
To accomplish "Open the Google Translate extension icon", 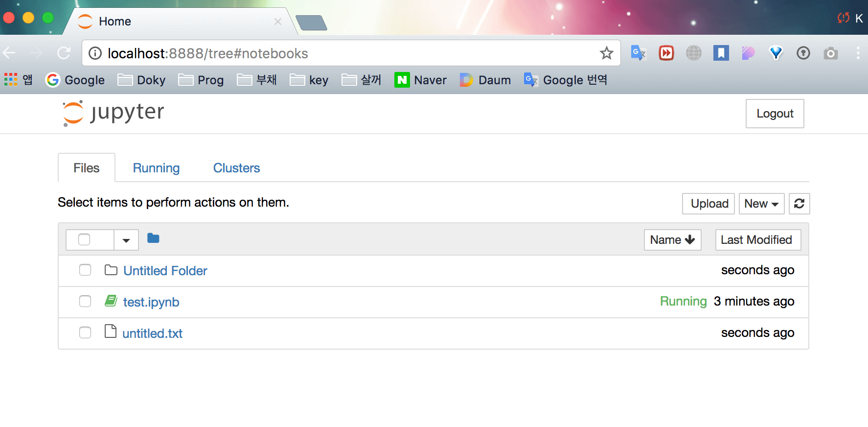I will pyautogui.click(x=639, y=53).
